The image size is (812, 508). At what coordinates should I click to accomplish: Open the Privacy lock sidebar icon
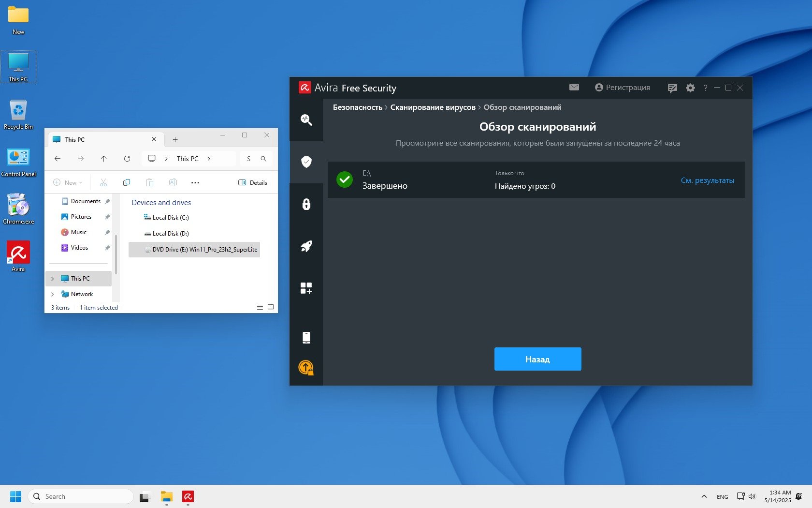(x=306, y=204)
